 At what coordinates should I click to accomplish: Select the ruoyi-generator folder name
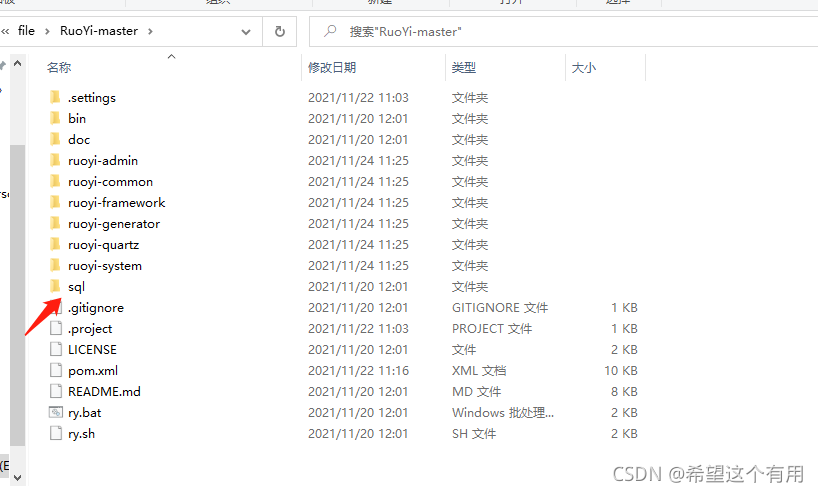coord(114,223)
